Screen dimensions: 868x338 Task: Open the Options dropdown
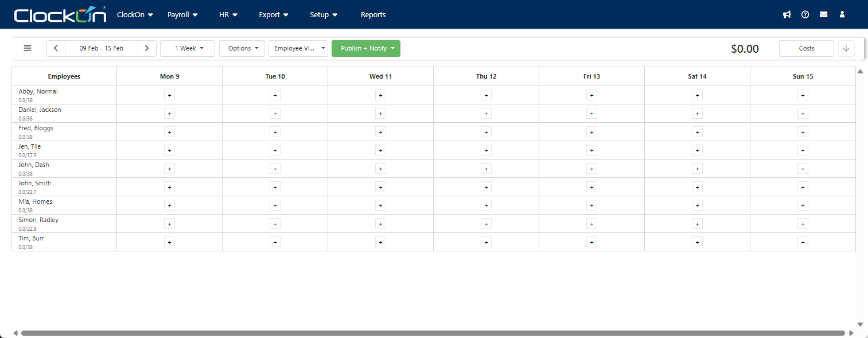(242, 48)
